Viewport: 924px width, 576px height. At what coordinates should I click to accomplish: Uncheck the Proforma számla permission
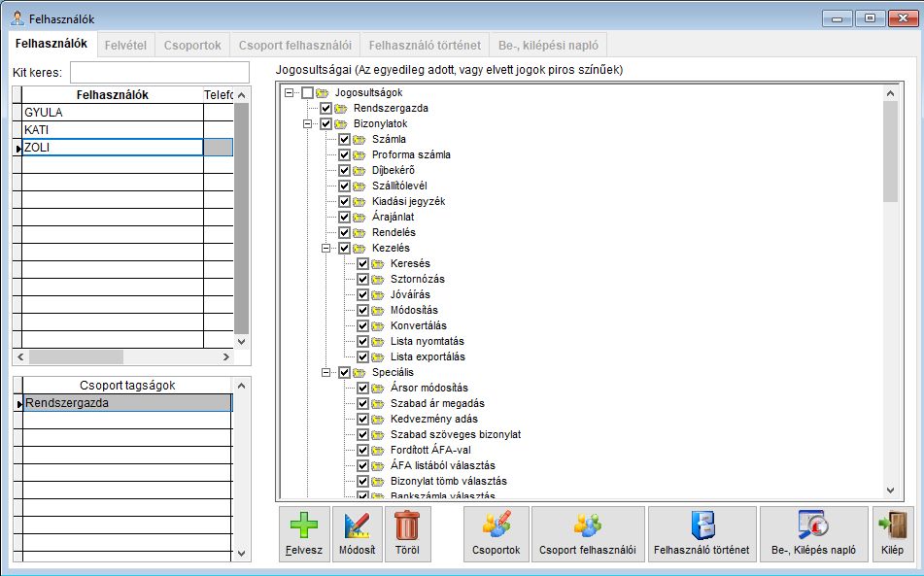(x=345, y=154)
